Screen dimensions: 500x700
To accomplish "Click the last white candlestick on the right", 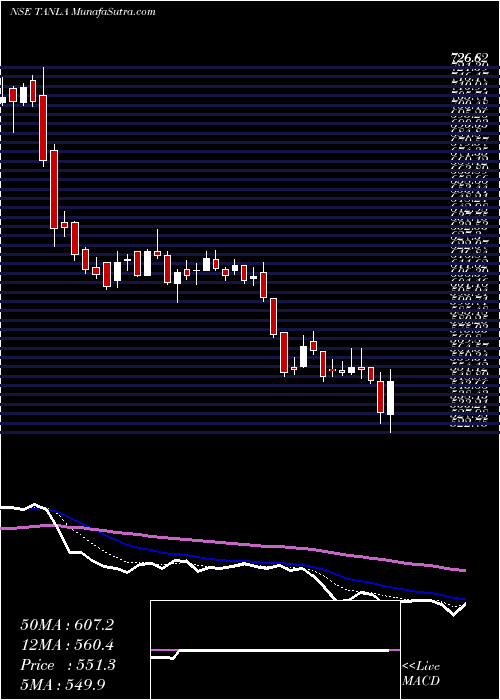I will (391, 398).
